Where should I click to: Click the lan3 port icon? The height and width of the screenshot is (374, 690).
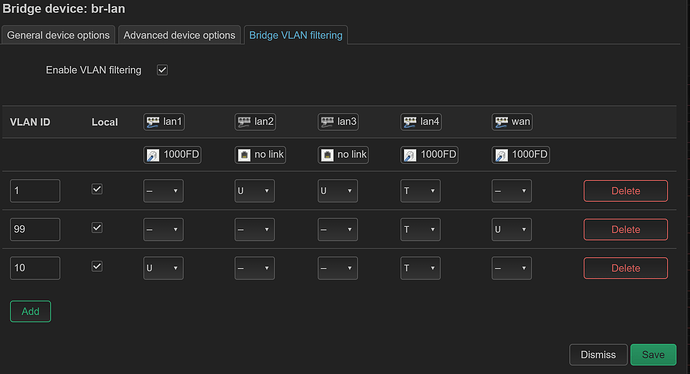tap(327, 122)
